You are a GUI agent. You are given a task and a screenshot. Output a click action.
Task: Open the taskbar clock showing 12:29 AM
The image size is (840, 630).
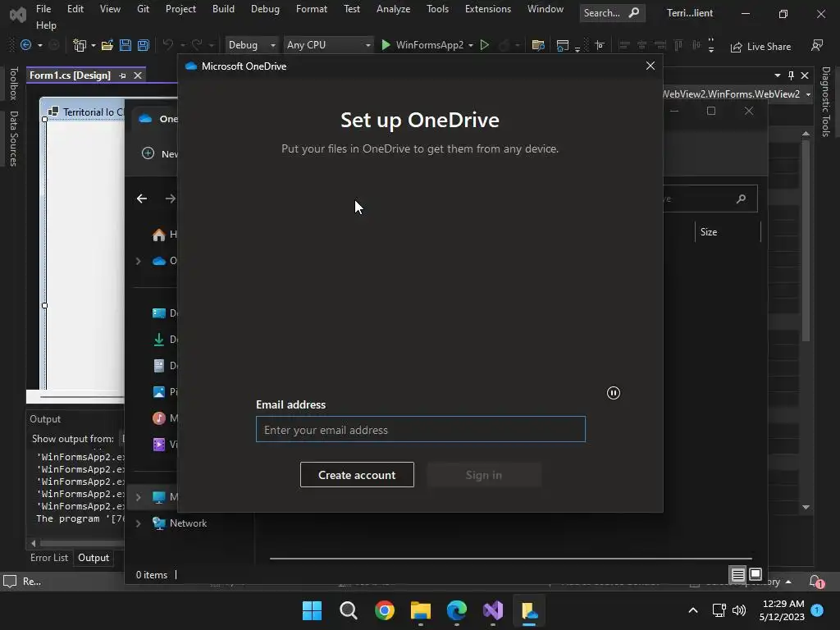pos(782,610)
